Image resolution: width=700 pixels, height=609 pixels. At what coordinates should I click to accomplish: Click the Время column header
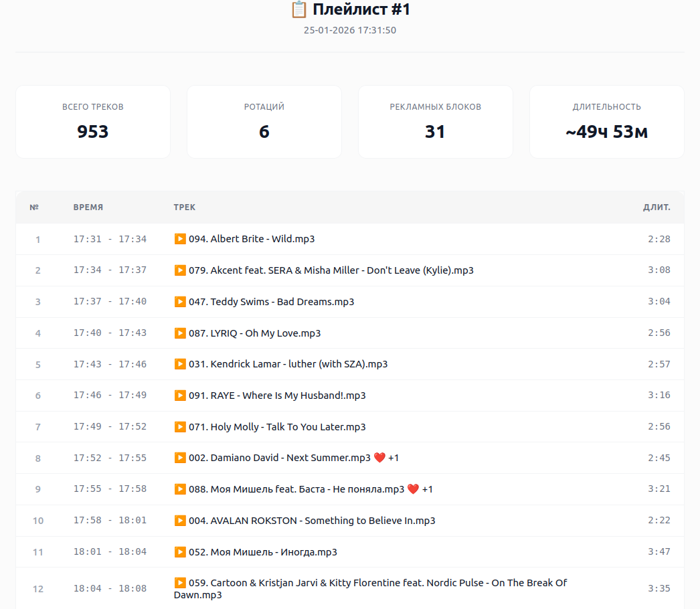pos(88,207)
